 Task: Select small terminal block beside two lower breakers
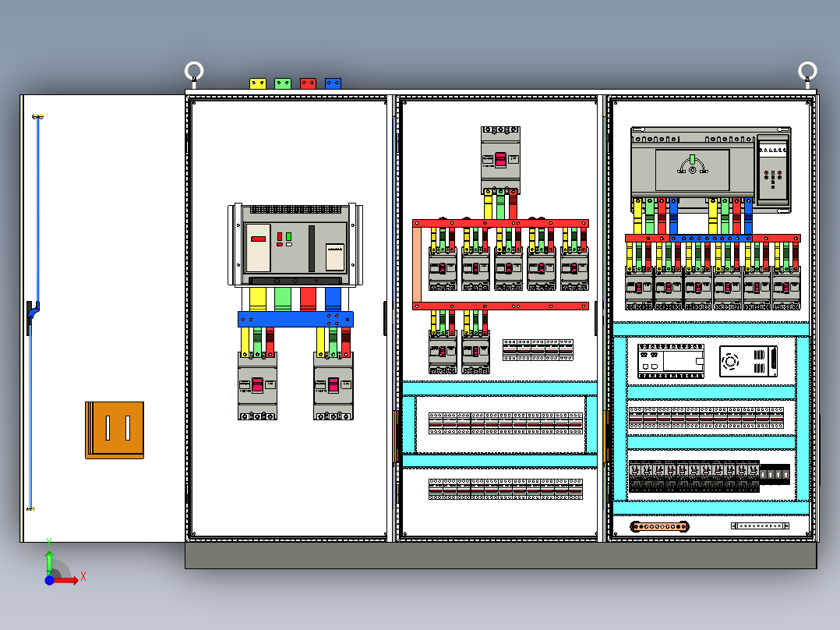[x=538, y=350]
